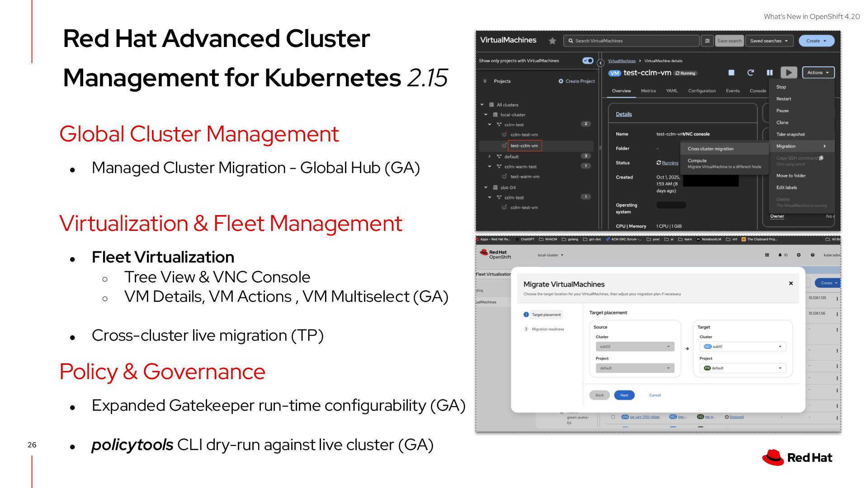Expand the default project tree node

click(489, 157)
